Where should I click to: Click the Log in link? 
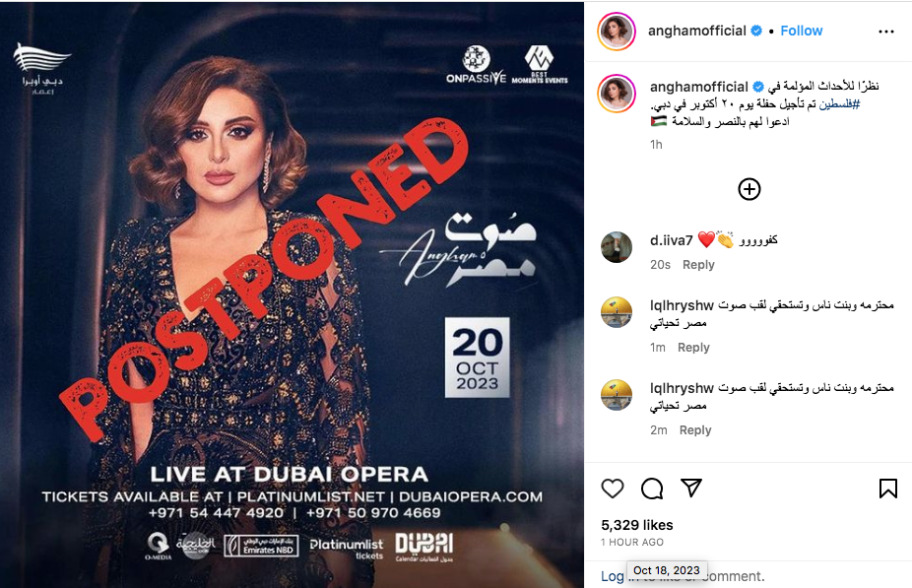pos(613,576)
